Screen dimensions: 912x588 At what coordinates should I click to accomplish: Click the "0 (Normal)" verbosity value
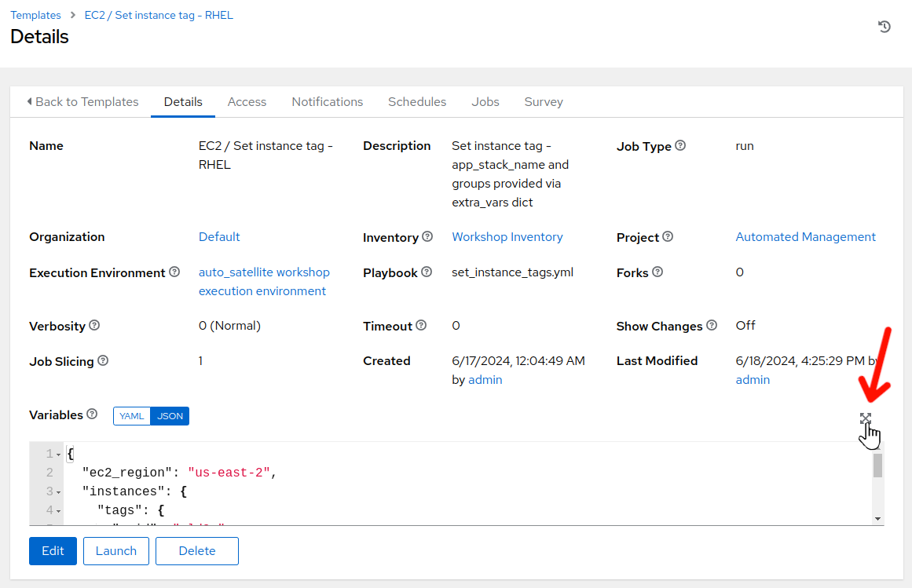click(229, 325)
